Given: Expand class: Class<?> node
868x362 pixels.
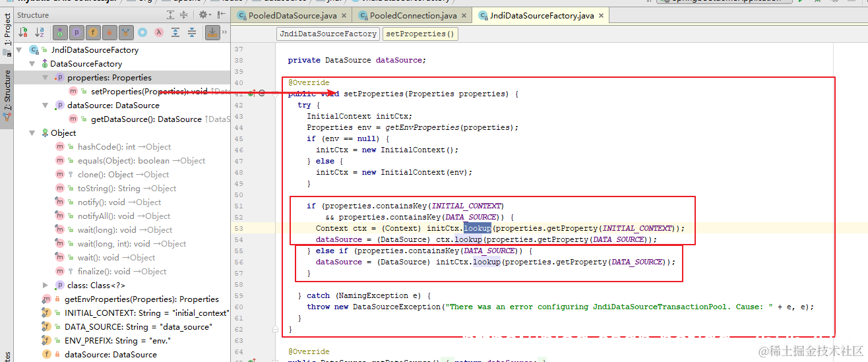Looking at the screenshot, I should click(45, 286).
